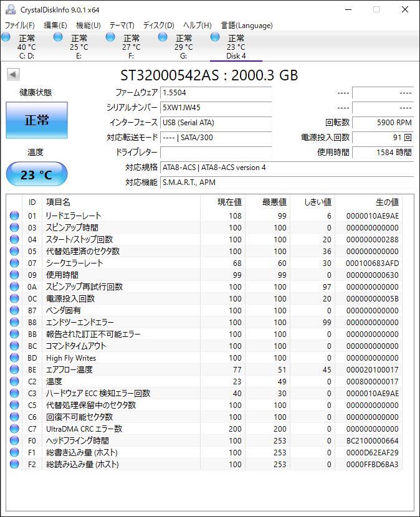Image resolution: width=420 pixels, height=517 pixels.
Task: Click the 生の値 column header
Action: click(x=368, y=202)
